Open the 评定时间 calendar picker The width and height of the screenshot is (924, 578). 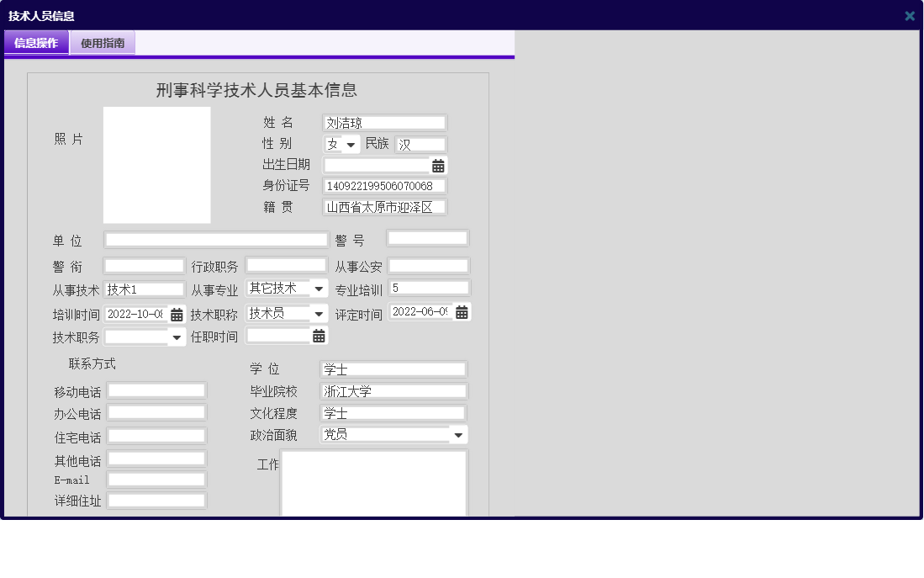click(460, 311)
